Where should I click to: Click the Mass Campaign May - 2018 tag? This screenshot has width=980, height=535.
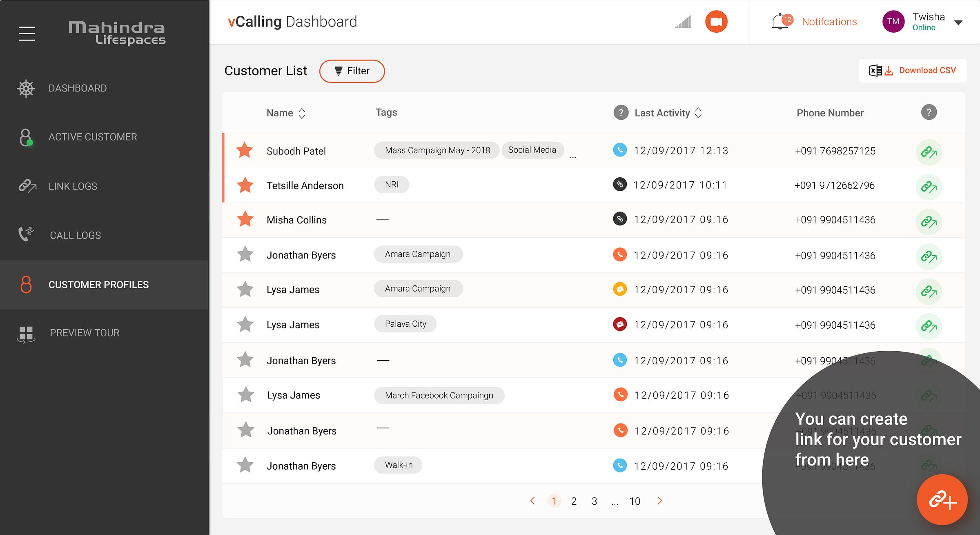tap(437, 150)
